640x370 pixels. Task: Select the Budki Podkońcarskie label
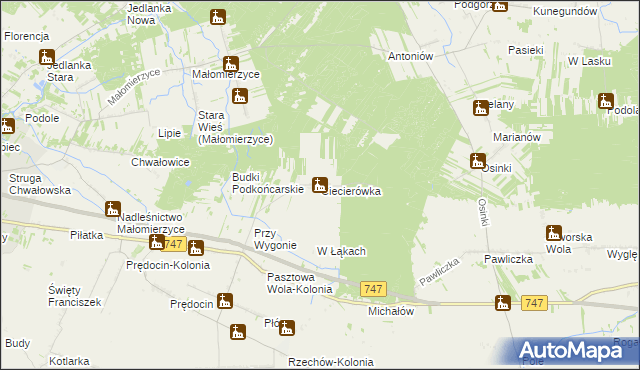268,183
